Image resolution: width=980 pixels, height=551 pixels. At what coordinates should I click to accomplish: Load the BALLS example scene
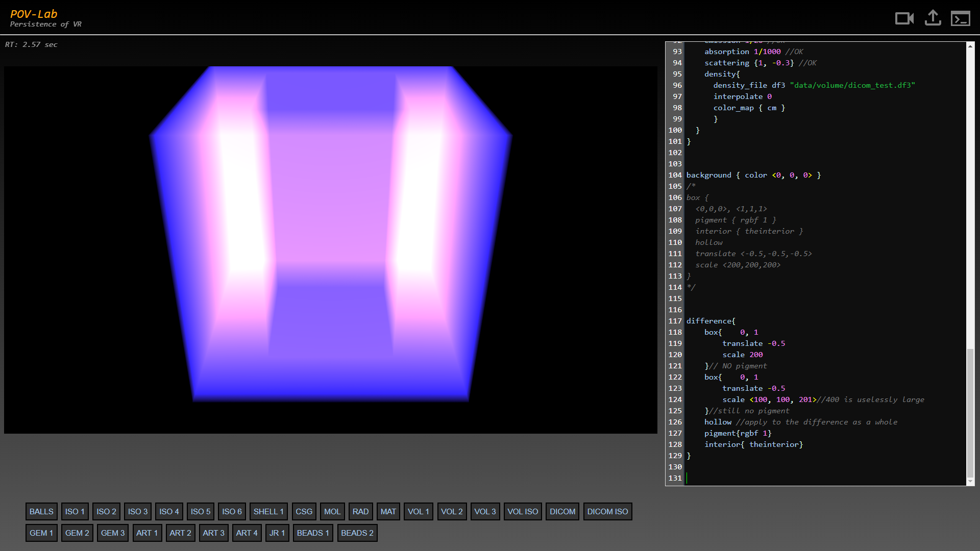[x=41, y=511]
